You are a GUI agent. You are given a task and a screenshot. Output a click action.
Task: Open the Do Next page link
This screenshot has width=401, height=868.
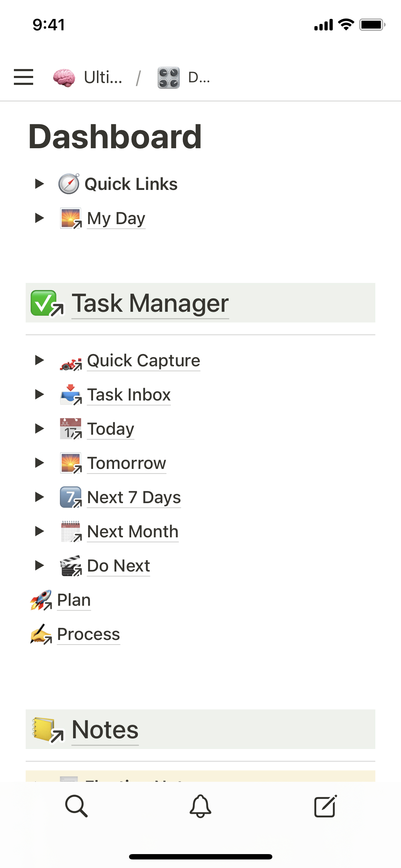coord(118,565)
